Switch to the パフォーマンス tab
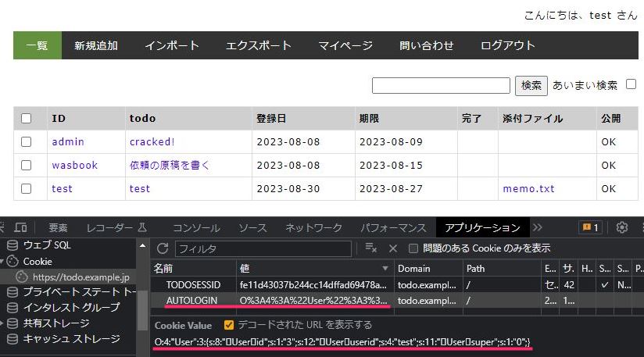644x357 pixels. pyautogui.click(x=393, y=228)
